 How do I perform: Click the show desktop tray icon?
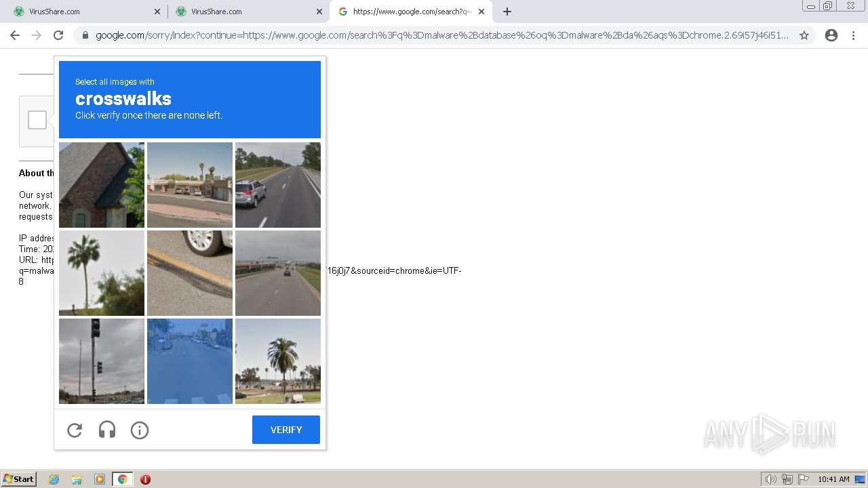tap(861, 479)
